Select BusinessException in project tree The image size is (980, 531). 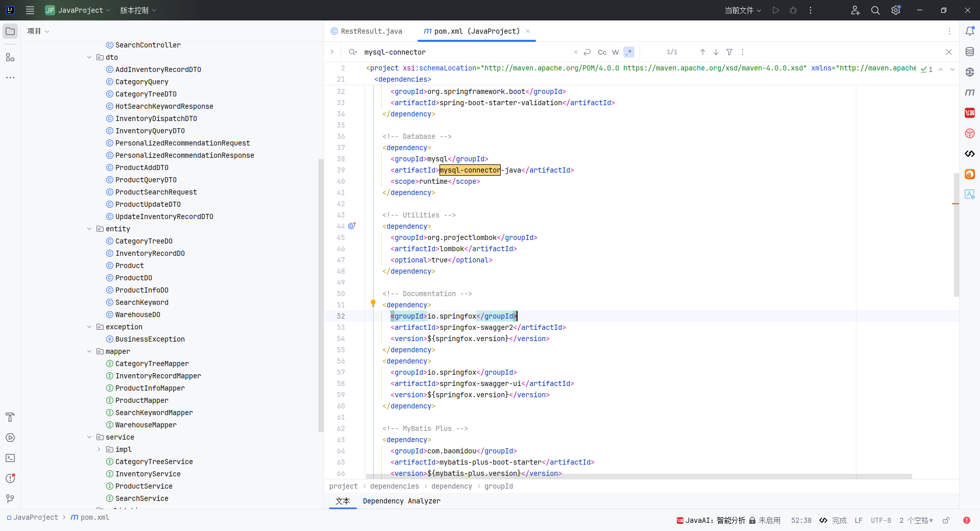coord(150,339)
